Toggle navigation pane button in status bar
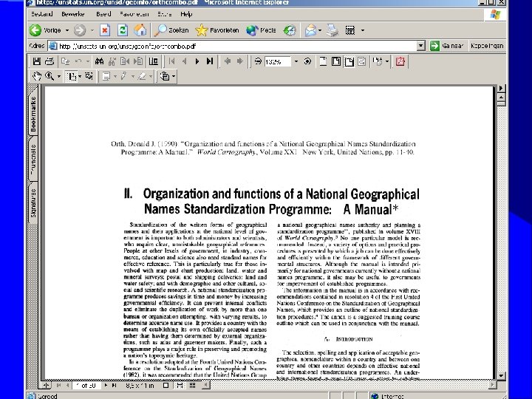The width and height of the screenshot is (532, 399). (x=46, y=386)
